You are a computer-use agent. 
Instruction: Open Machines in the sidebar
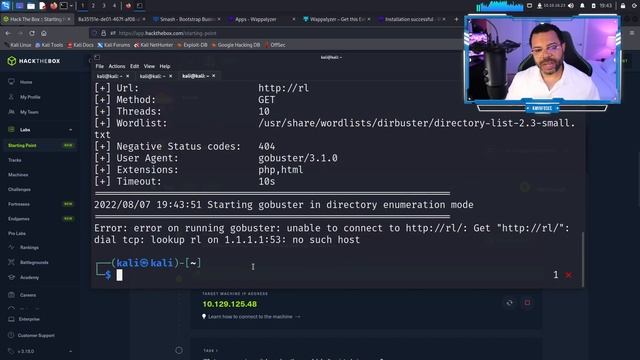[18, 175]
